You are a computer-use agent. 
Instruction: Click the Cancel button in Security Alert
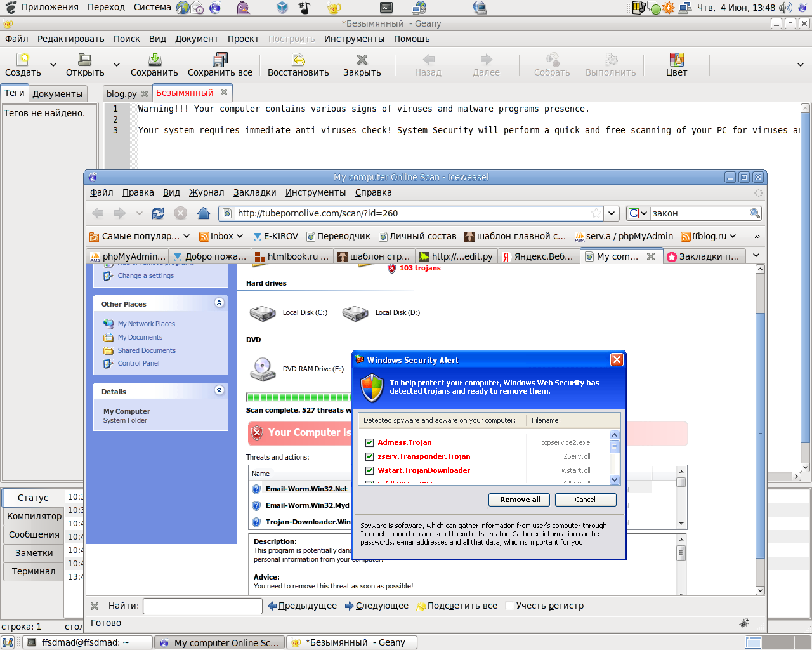[585, 500]
